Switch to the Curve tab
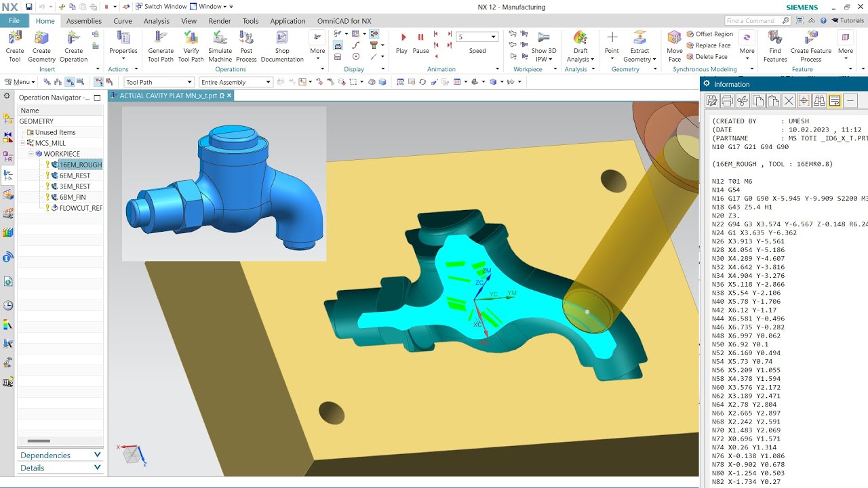The width and height of the screenshot is (868, 488). tap(123, 21)
